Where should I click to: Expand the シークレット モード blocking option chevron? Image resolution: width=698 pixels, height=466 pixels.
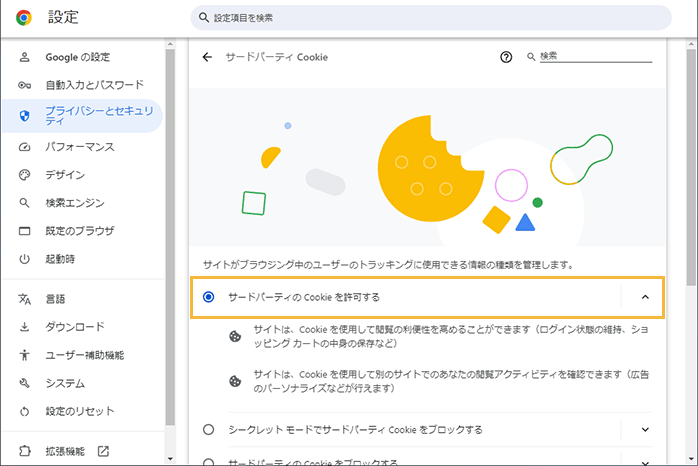coord(645,430)
